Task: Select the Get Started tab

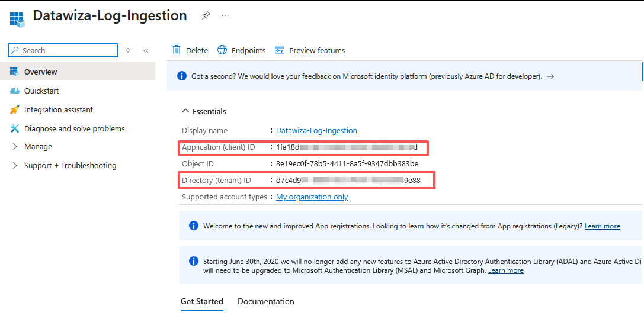Action: [x=201, y=301]
